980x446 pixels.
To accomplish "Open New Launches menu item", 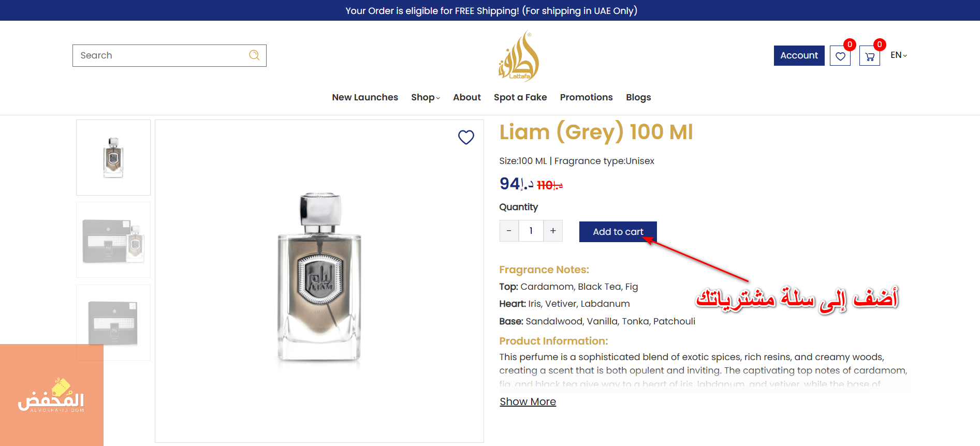I will coord(365,97).
